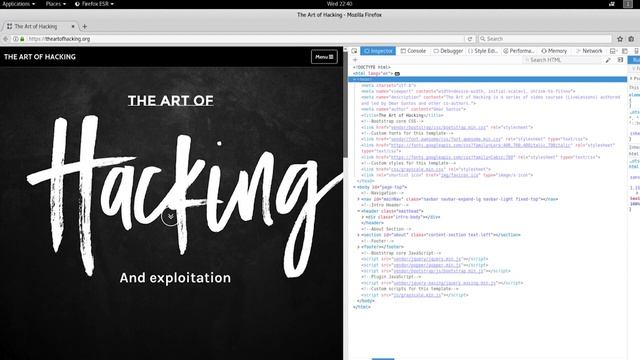The width and height of the screenshot is (640, 360).
Task: Click THE ART OF HACKING brand link
Action: click(x=40, y=57)
